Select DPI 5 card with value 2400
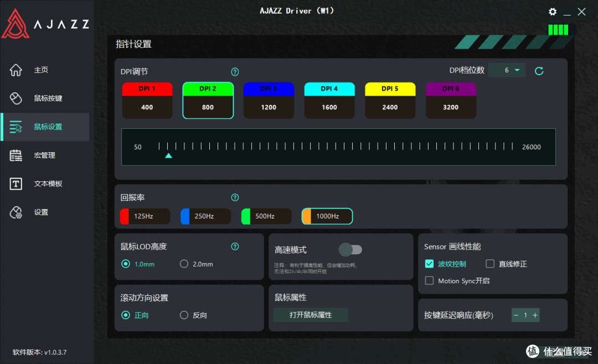598x364 pixels. (x=390, y=100)
